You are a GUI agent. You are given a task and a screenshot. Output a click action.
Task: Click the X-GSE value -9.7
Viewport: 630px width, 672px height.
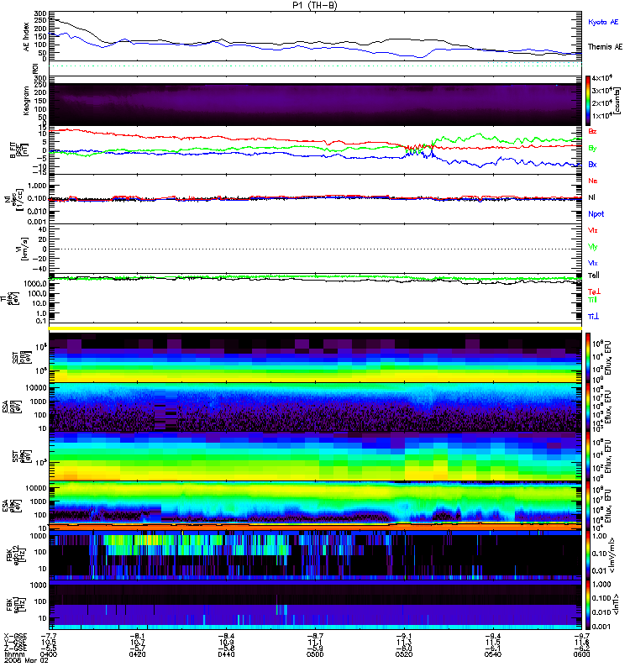click(x=582, y=636)
